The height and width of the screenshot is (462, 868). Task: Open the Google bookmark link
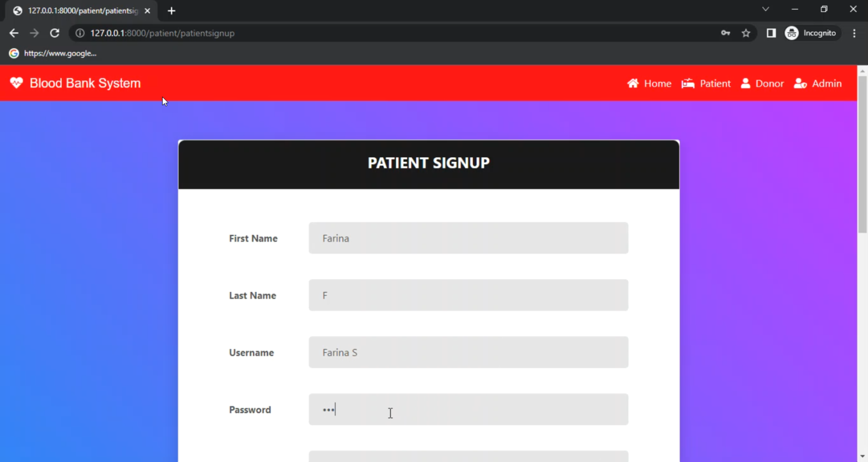[53, 53]
